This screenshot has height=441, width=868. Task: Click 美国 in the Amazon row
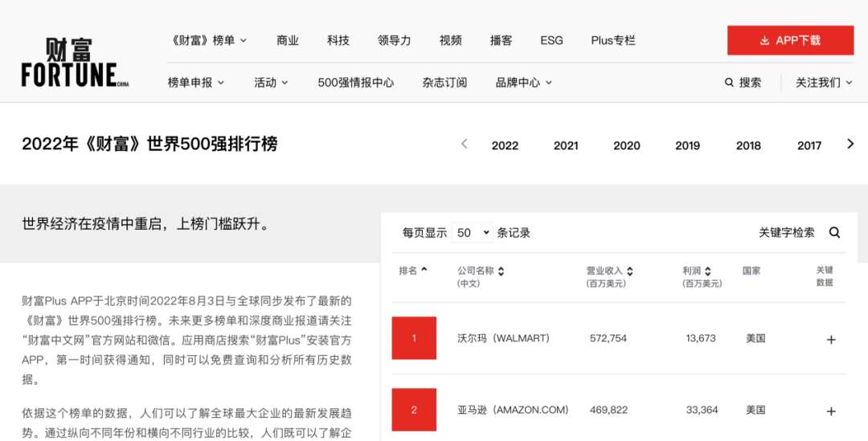click(x=755, y=410)
